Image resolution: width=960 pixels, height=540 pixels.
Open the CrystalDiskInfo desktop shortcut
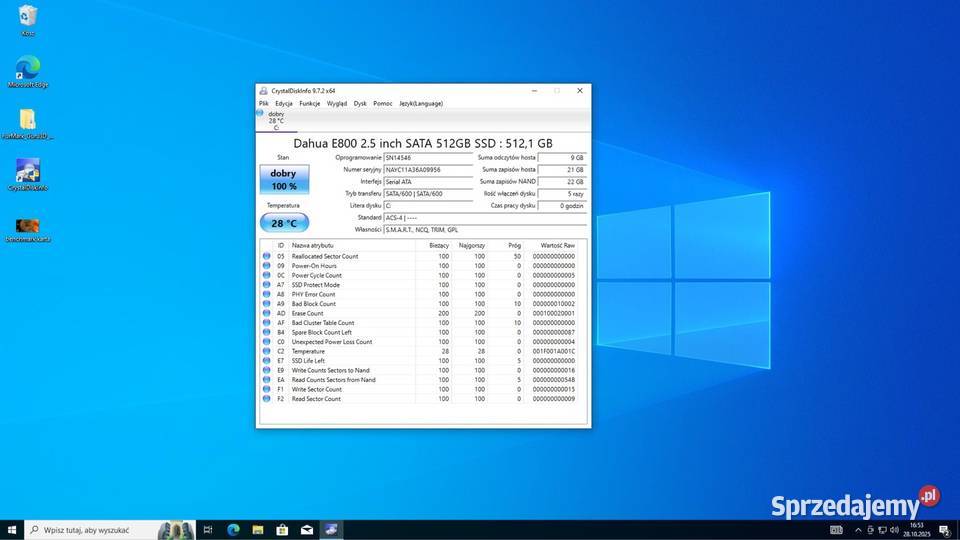coord(28,172)
